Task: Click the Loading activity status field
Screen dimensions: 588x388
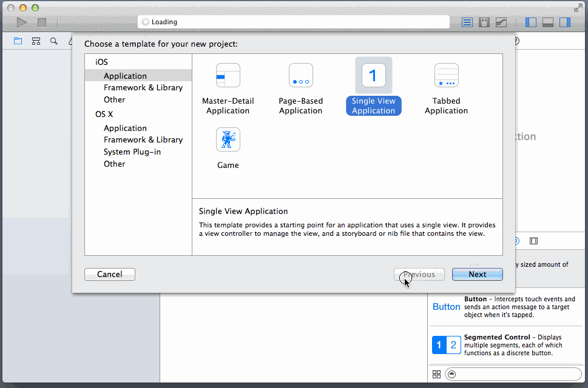Action: click(x=294, y=22)
